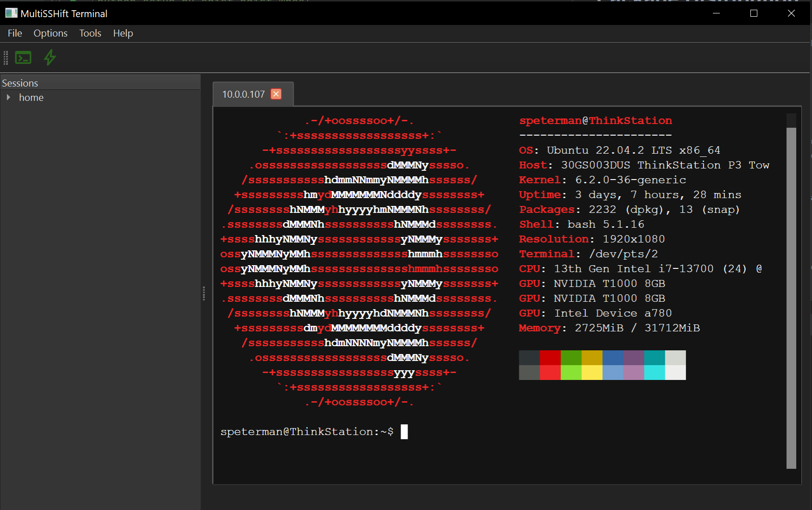
Task: Click the Terminal /dev/pts/2 line
Action: [589, 254]
